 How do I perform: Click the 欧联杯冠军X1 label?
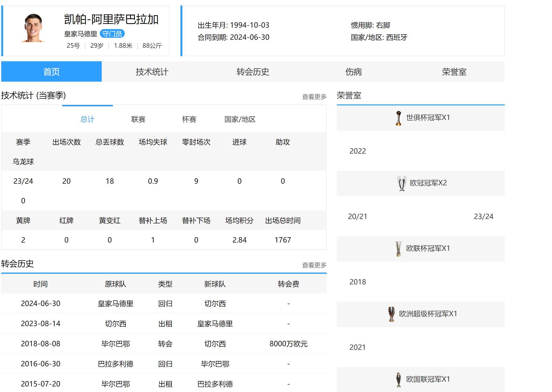(428, 248)
